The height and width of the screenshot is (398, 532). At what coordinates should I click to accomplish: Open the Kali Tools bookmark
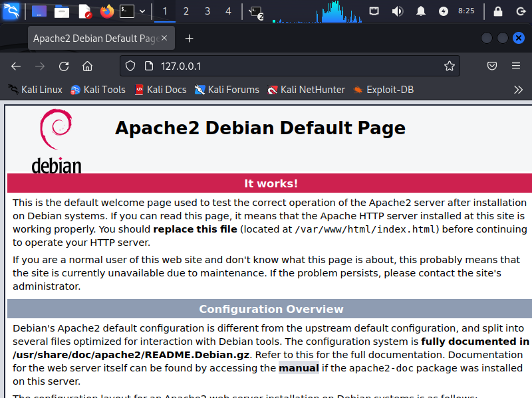(98, 90)
